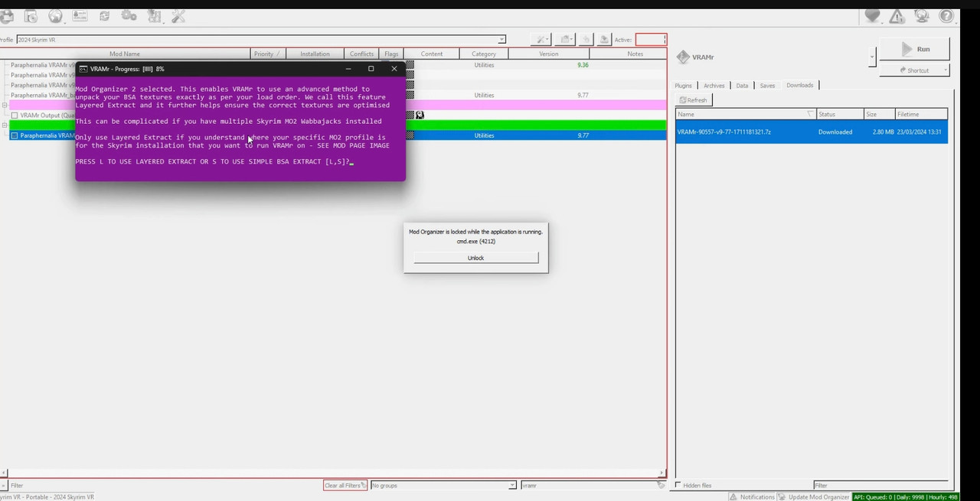Open the Profile dropdown 2024 Skyrim VR
This screenshot has height=501, width=980.
[261, 39]
